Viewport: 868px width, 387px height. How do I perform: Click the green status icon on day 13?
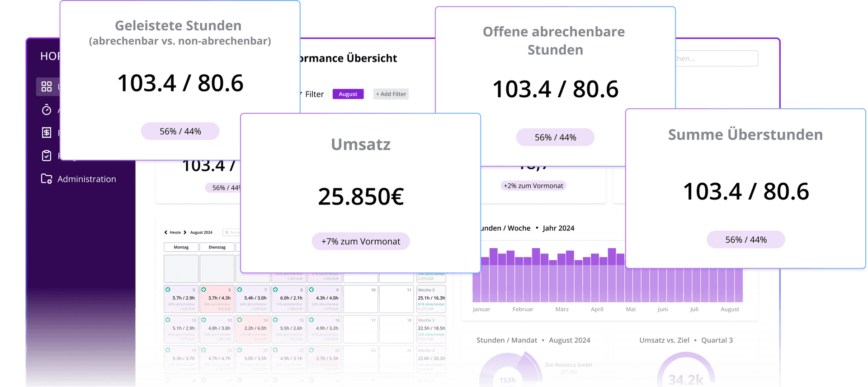[x=203, y=320]
